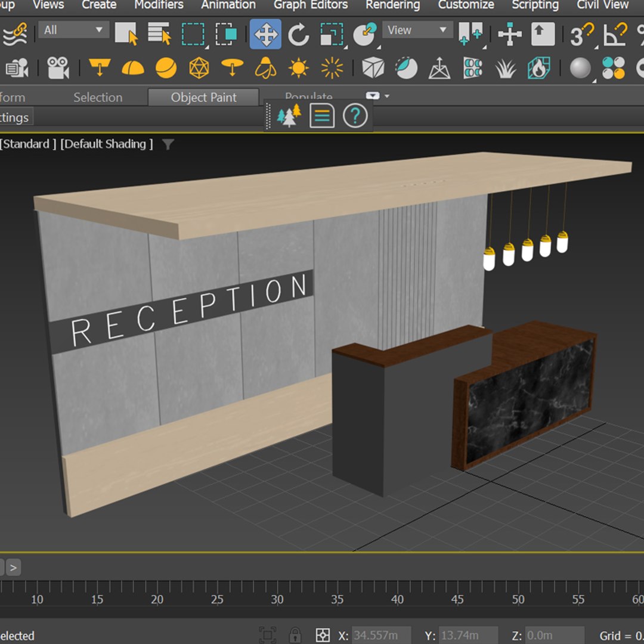Open the Rendering menu

pos(393,5)
